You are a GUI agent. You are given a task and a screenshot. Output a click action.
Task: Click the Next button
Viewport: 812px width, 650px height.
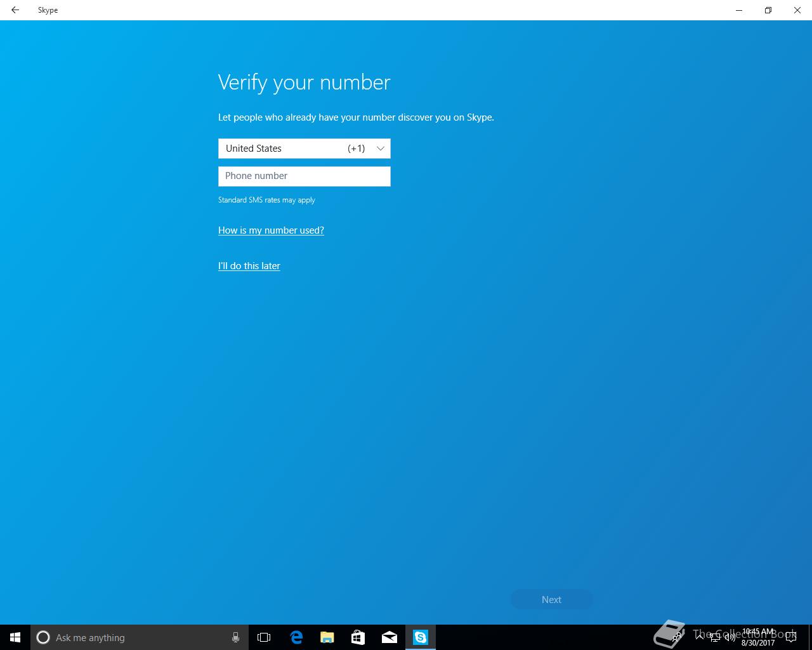tap(551, 599)
